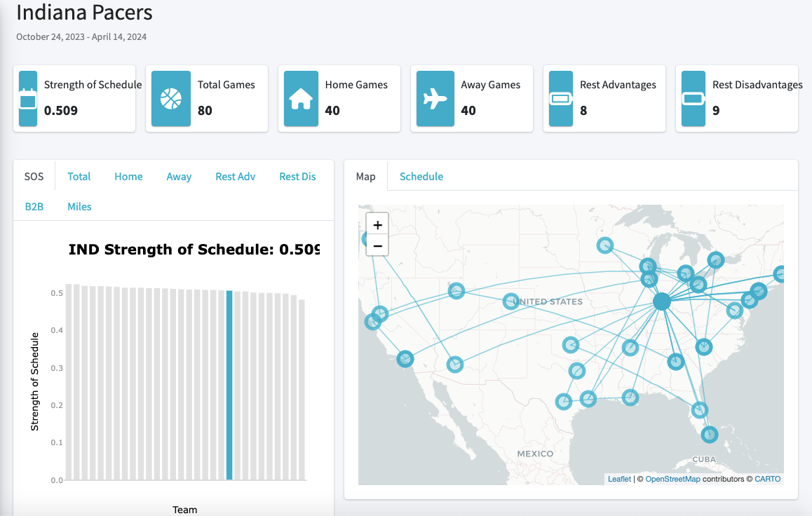The height and width of the screenshot is (516, 812).
Task: Click the Total Games card label
Action: click(x=226, y=85)
